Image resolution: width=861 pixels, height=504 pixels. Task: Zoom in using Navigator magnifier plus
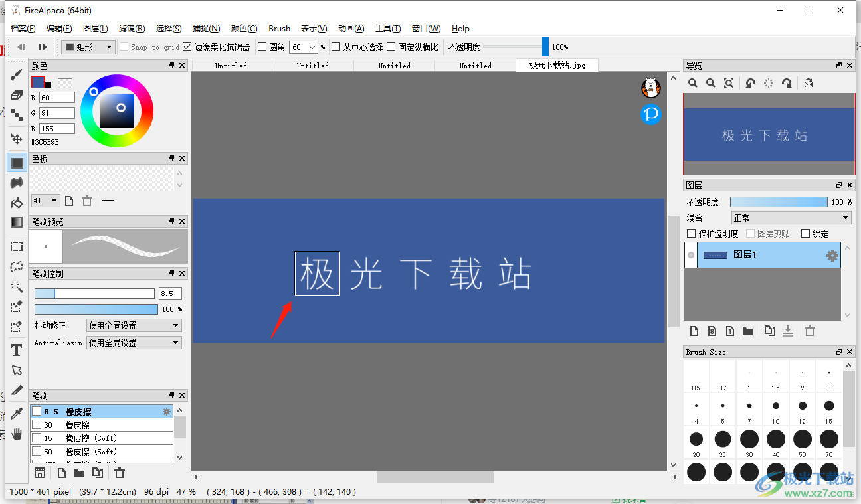[x=693, y=83]
